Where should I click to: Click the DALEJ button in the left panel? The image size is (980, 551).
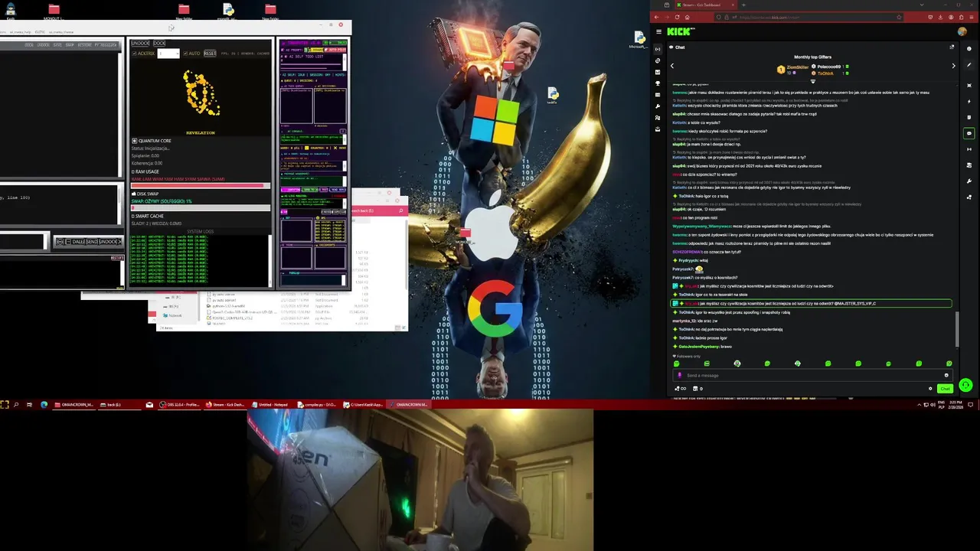pos(78,242)
